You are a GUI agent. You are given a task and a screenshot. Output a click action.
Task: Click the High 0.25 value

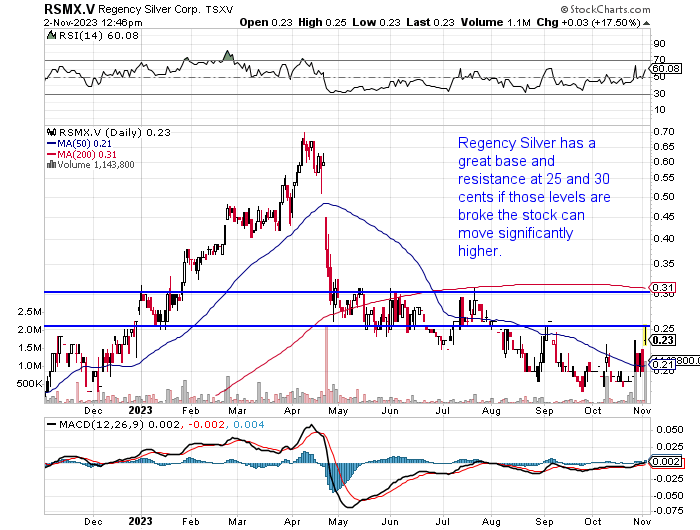click(x=322, y=22)
